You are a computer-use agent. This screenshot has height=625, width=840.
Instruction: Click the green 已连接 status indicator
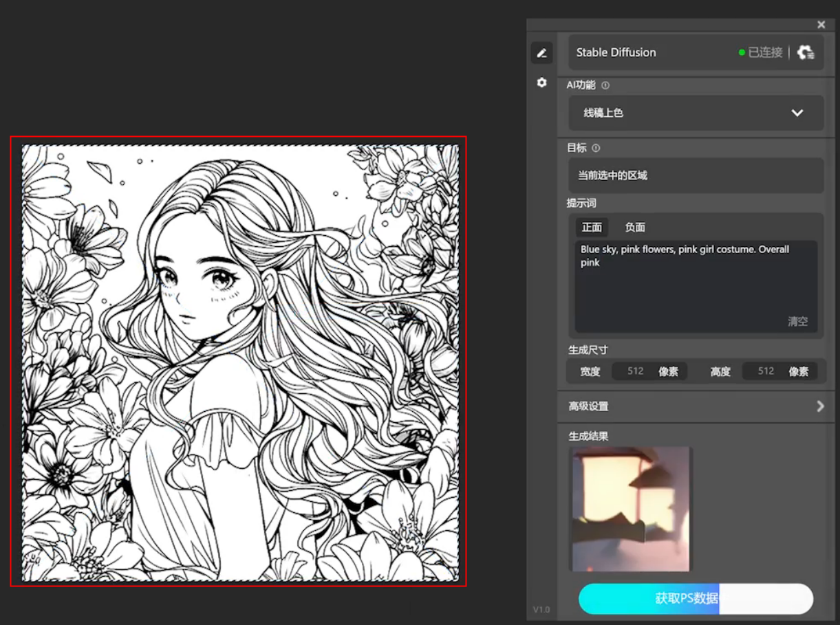pos(760,52)
